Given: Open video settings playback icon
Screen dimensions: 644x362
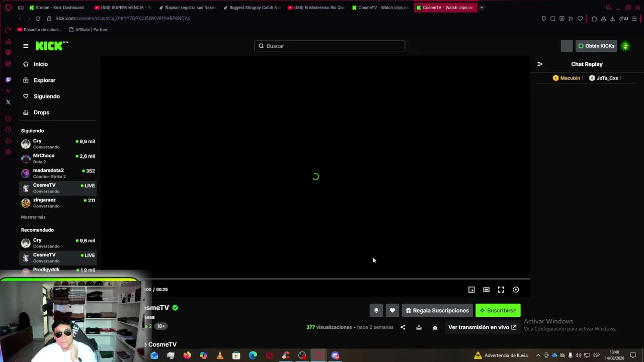Looking at the screenshot, I should 516,290.
